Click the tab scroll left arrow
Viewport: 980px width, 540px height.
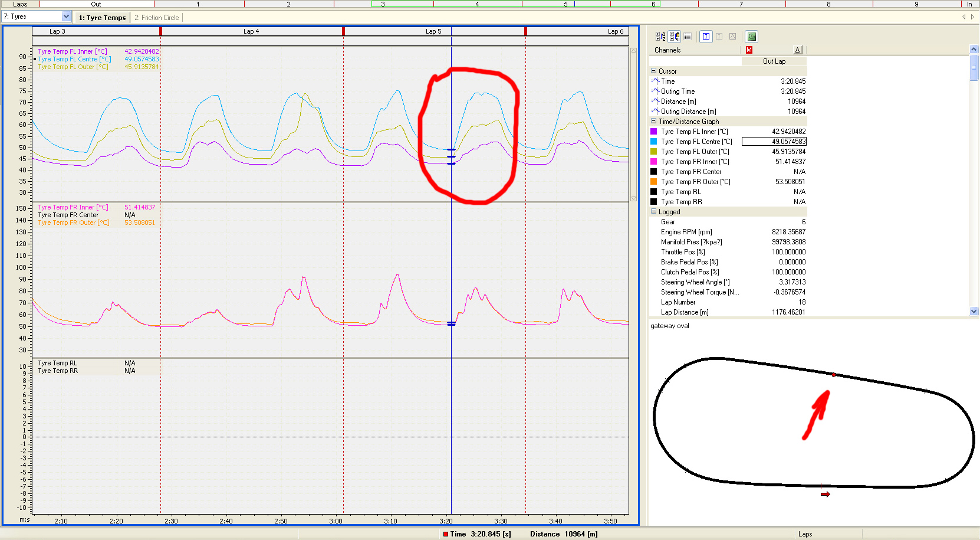pos(964,17)
